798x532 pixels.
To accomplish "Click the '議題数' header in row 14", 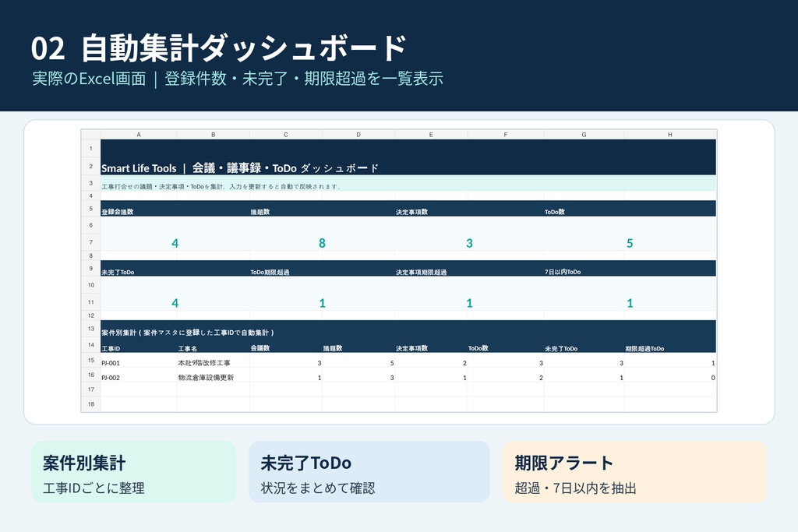I will click(x=333, y=348).
